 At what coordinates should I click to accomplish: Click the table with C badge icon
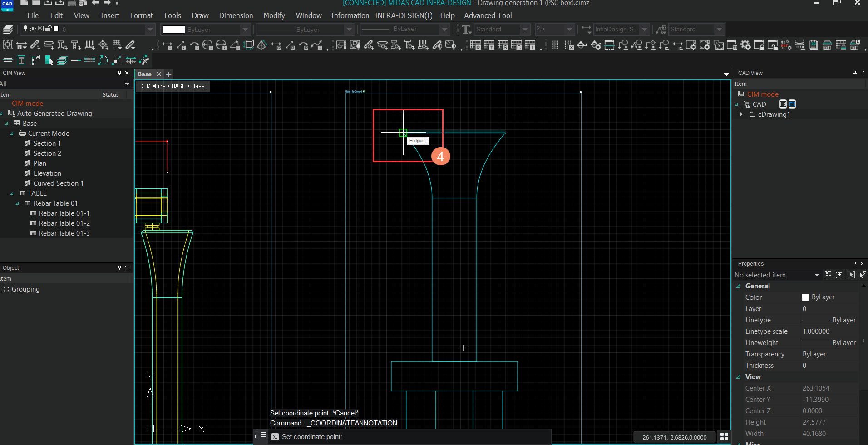coord(516,45)
